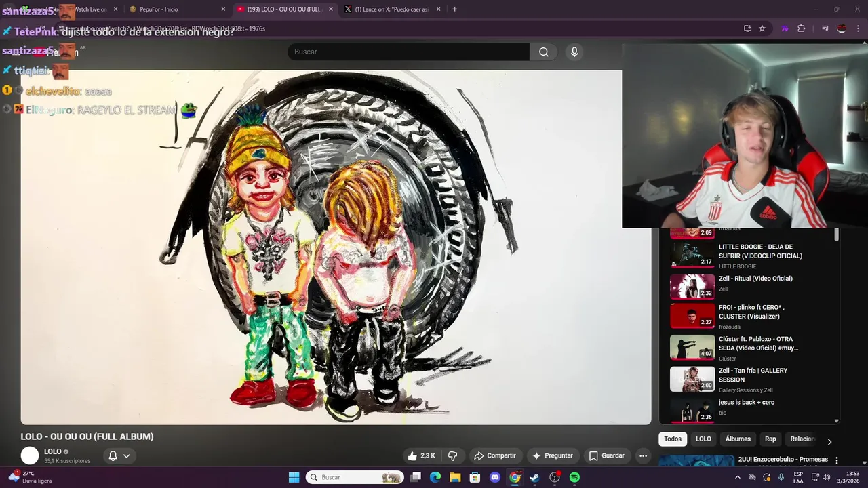Image resolution: width=868 pixels, height=488 pixels.
Task: Open the Windows Start menu
Action: (x=294, y=477)
